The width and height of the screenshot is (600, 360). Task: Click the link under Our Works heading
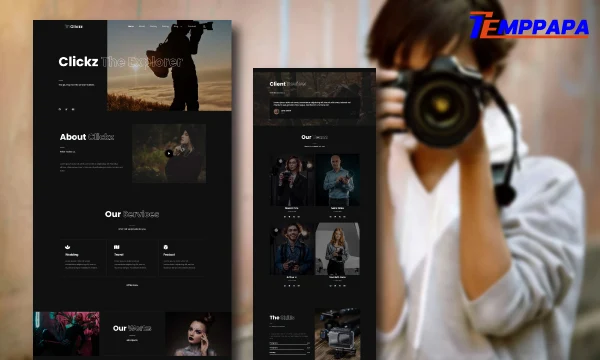[x=132, y=340]
